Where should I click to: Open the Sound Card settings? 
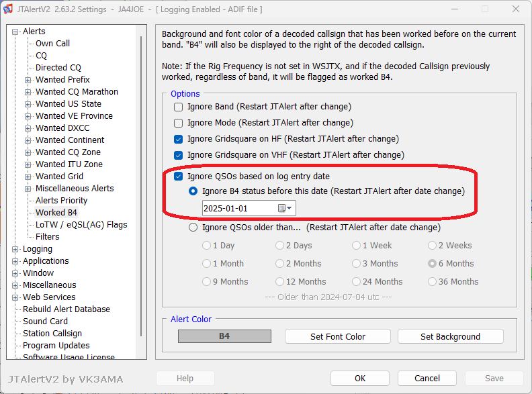(45, 321)
